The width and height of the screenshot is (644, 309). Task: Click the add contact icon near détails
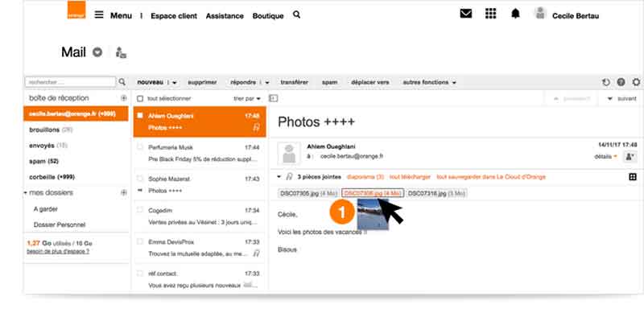coord(630,156)
